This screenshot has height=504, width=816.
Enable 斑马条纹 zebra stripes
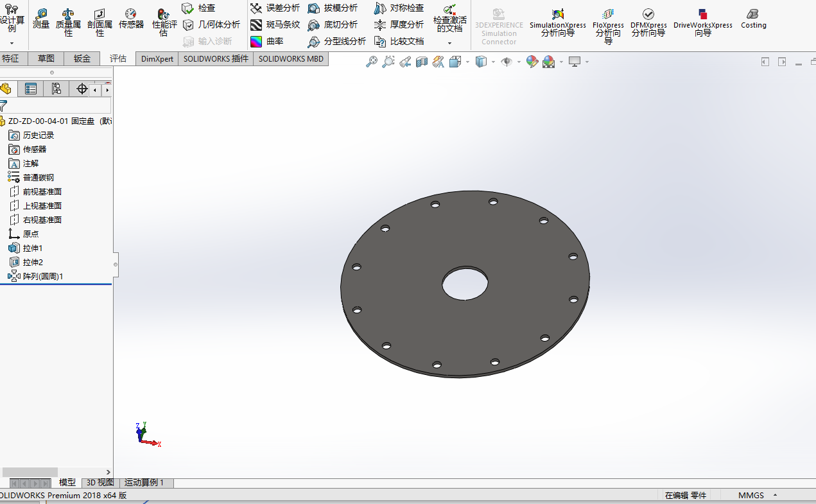coord(275,24)
